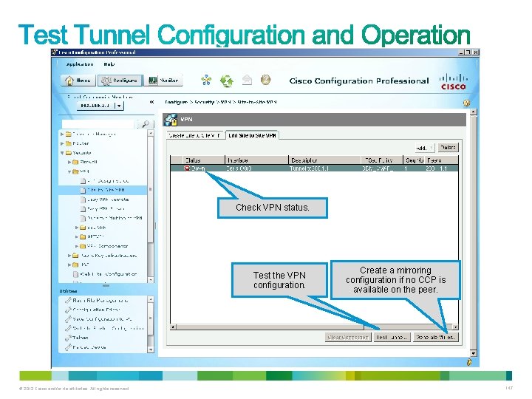Click navigation tree scrollbar down arrow
This screenshot has height=399, width=532.
click(151, 280)
